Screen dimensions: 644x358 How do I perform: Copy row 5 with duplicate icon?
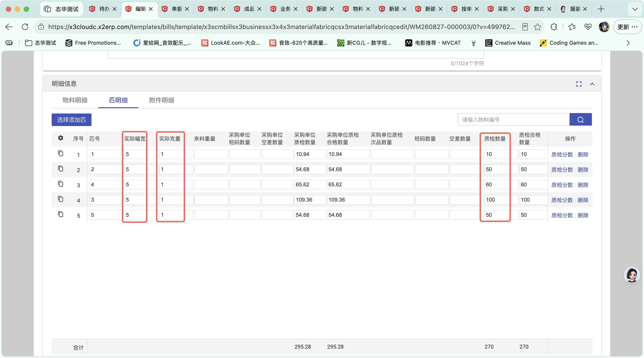point(61,214)
